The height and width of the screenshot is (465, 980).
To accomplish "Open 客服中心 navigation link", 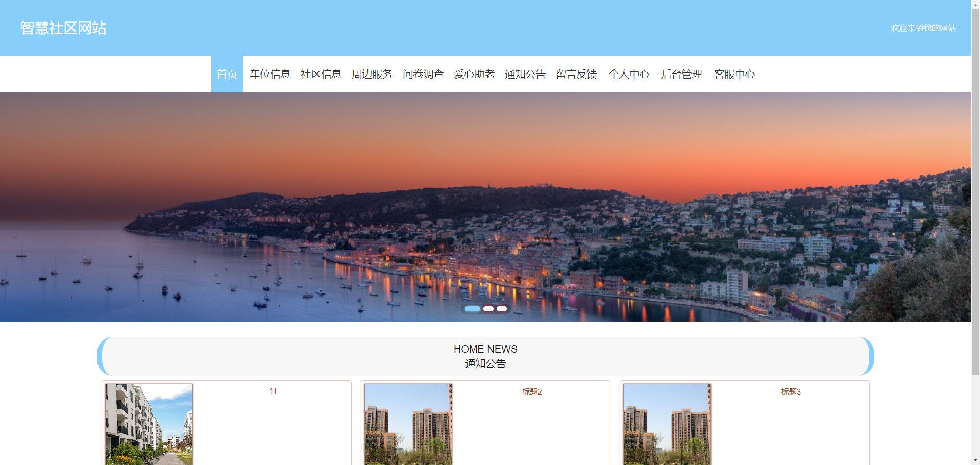I will point(734,74).
